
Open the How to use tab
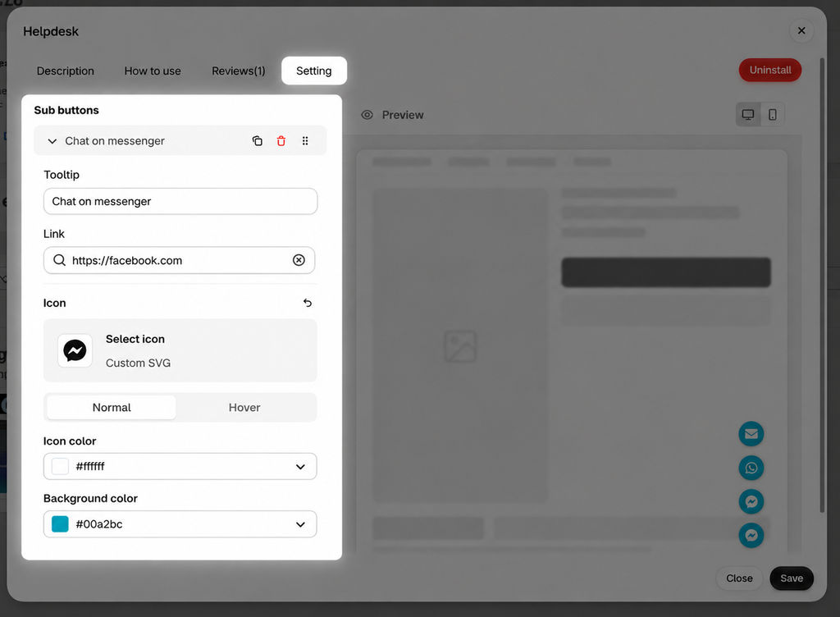[x=153, y=71]
